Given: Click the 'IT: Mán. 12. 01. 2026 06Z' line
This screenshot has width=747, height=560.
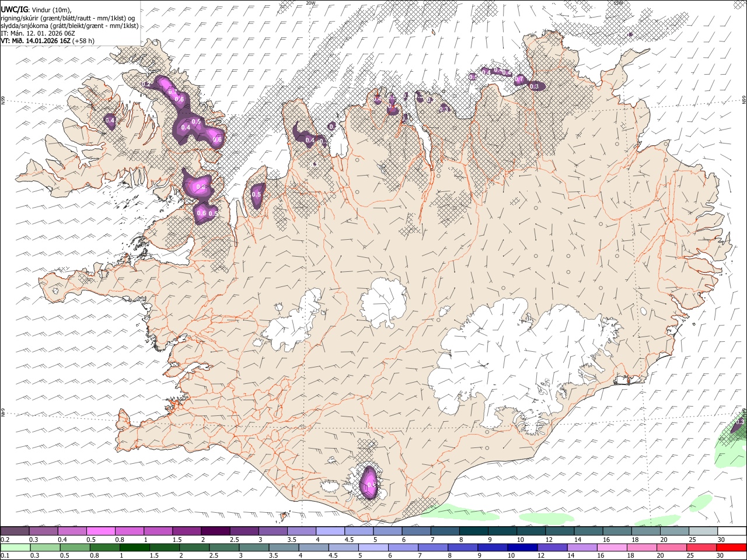Looking at the screenshot, I should click(x=38, y=33).
